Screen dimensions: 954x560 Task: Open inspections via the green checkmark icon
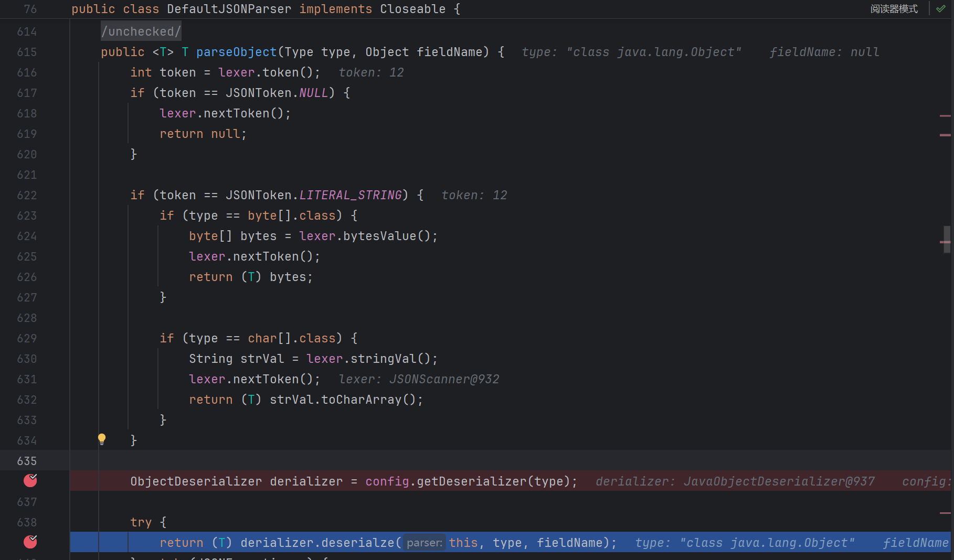click(941, 9)
